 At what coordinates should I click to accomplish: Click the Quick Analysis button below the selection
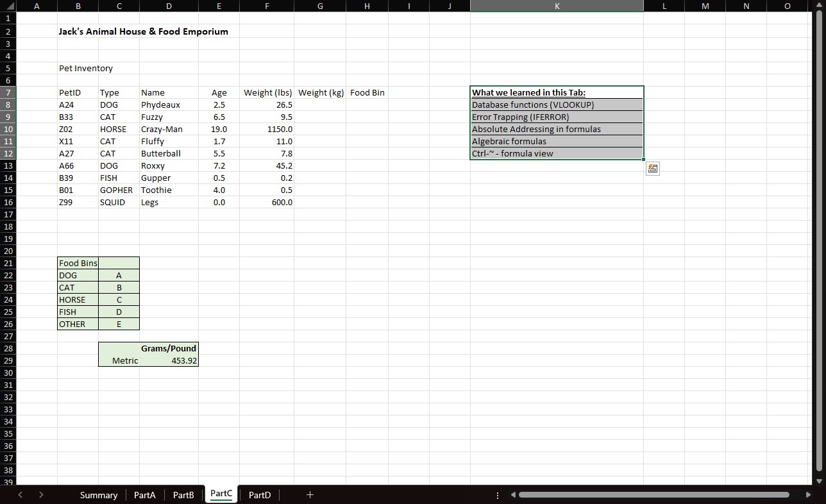pos(652,168)
